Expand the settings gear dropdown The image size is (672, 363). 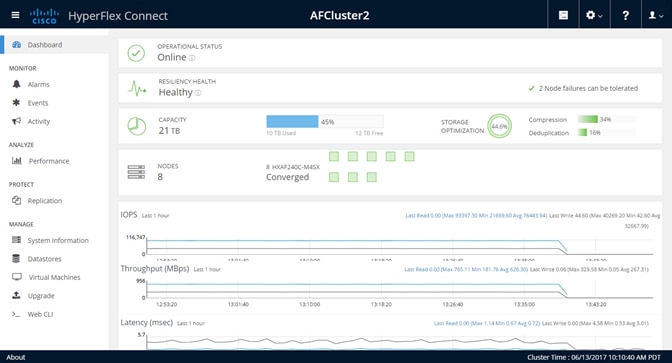click(594, 15)
